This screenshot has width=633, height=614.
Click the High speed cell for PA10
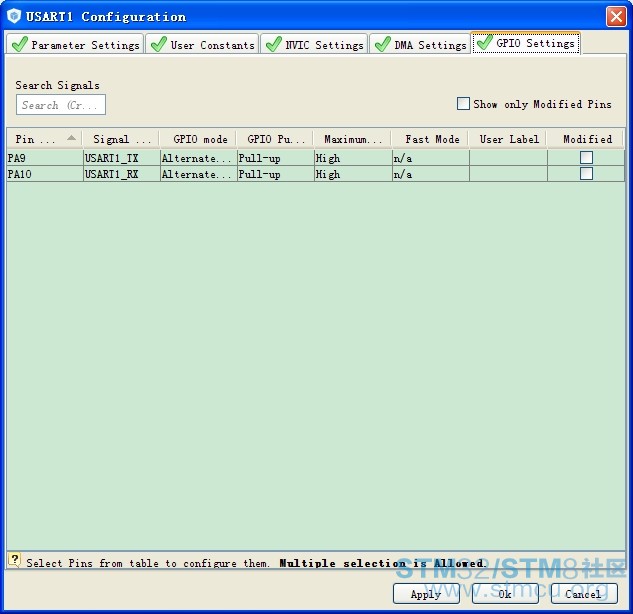(353, 174)
